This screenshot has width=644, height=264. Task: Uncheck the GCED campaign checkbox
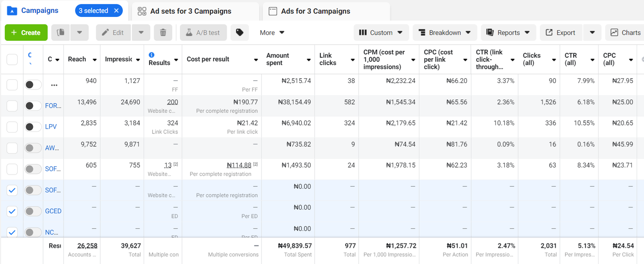click(x=12, y=211)
